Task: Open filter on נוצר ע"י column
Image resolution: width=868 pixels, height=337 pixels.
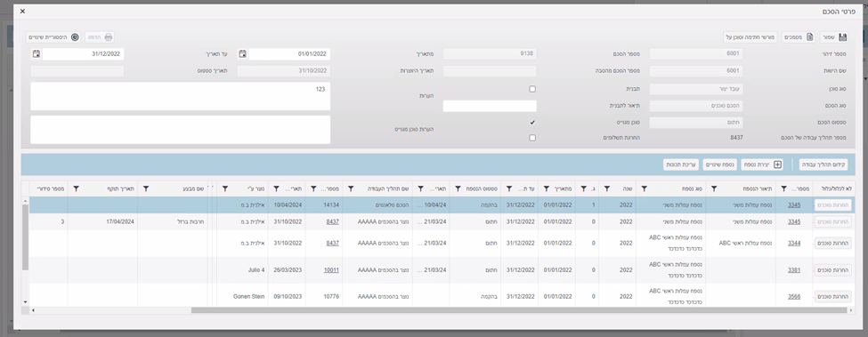Action: [225, 189]
